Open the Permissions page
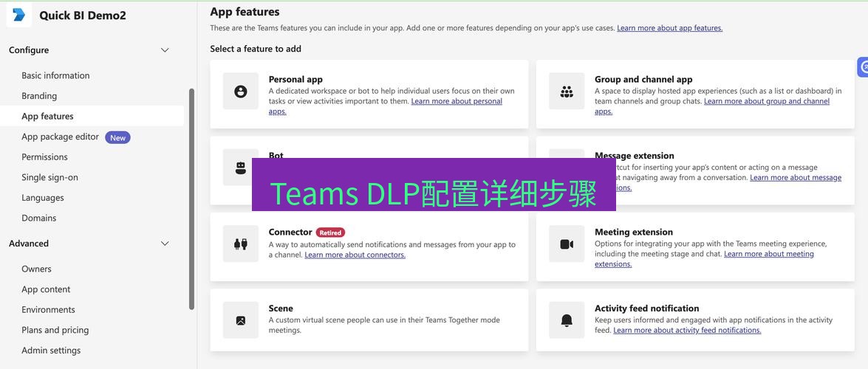Screen dimensions: 868x369 point(44,157)
